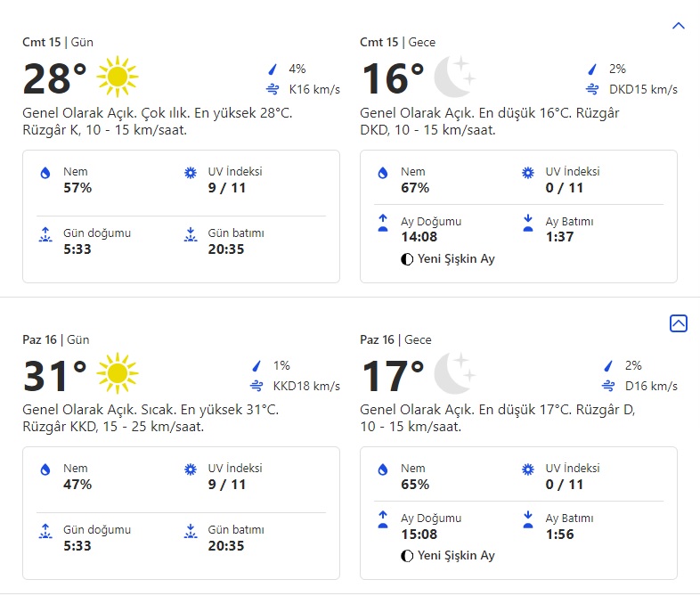Click the moon phase icon for Paz 16 Yeni Şişkin Ay
This screenshot has width=700, height=596.
click(407, 556)
